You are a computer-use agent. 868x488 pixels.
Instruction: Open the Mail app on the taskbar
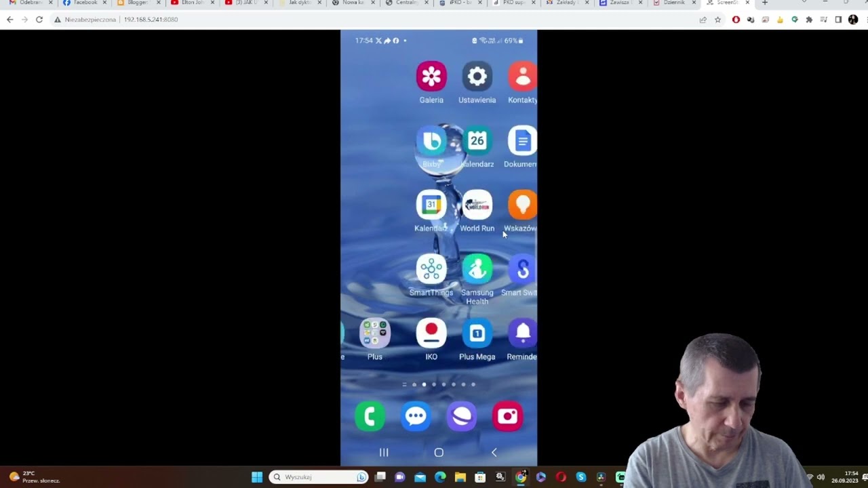[x=420, y=477]
